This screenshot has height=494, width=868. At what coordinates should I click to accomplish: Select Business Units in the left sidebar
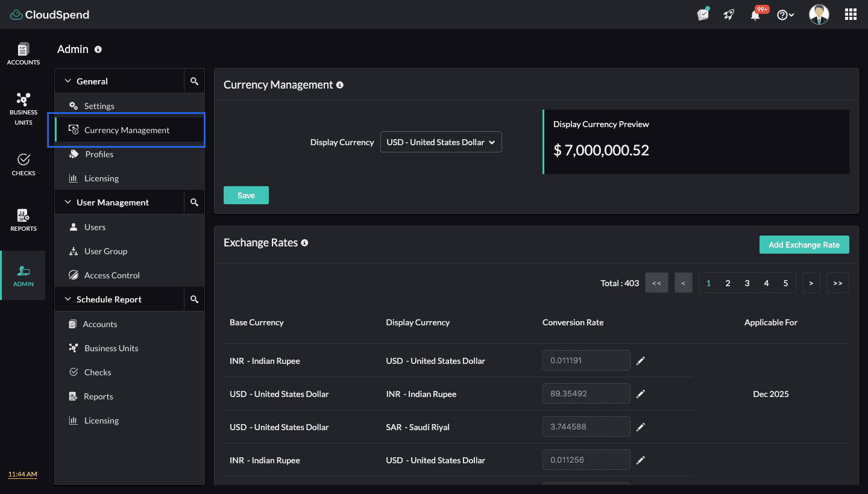[x=23, y=108]
